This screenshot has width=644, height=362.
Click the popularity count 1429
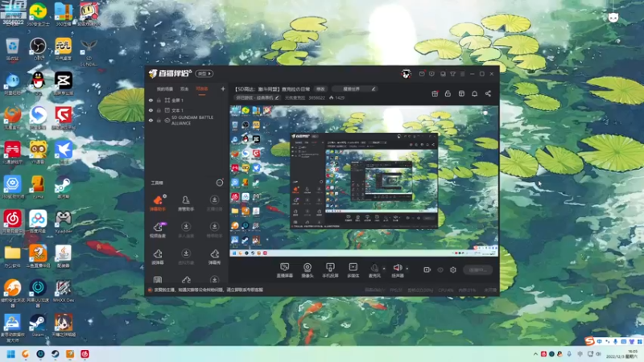[x=337, y=97]
